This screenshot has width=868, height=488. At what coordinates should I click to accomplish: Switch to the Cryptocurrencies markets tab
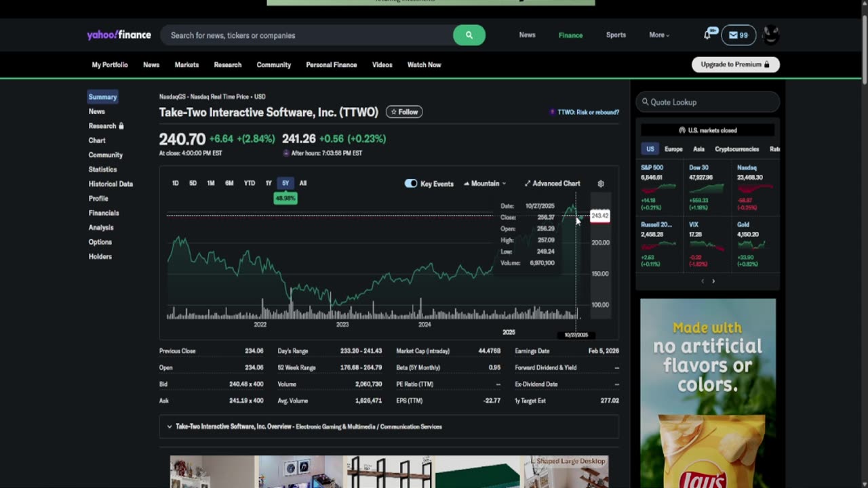[736, 149]
